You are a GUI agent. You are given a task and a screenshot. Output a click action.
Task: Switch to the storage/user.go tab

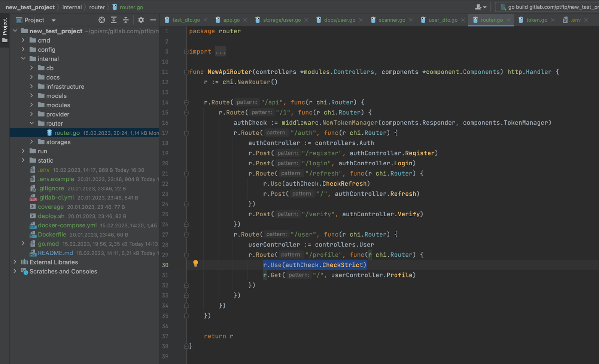[282, 20]
